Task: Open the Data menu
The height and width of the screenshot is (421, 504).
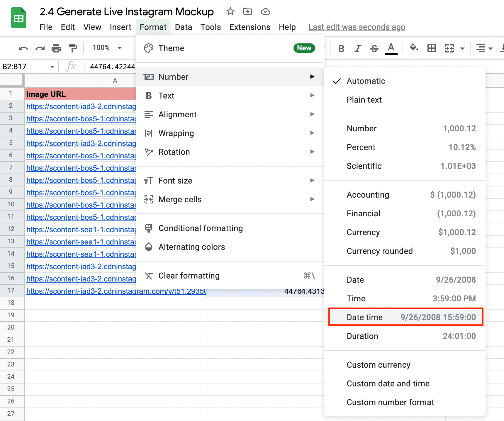Action: click(183, 27)
